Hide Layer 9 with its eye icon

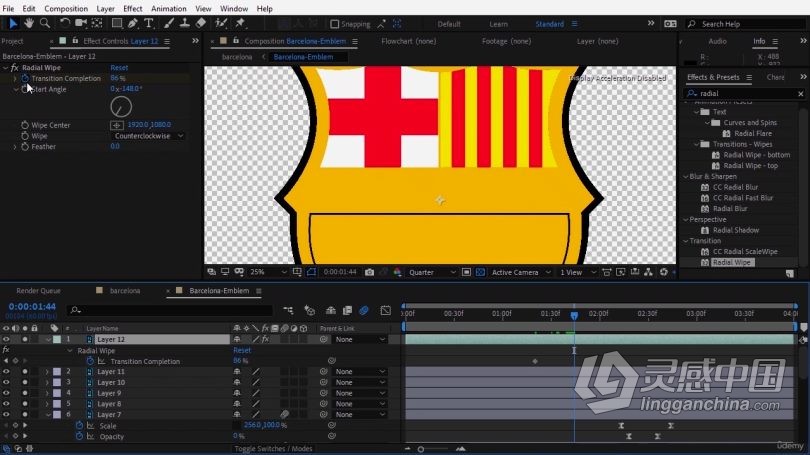click(x=6, y=393)
